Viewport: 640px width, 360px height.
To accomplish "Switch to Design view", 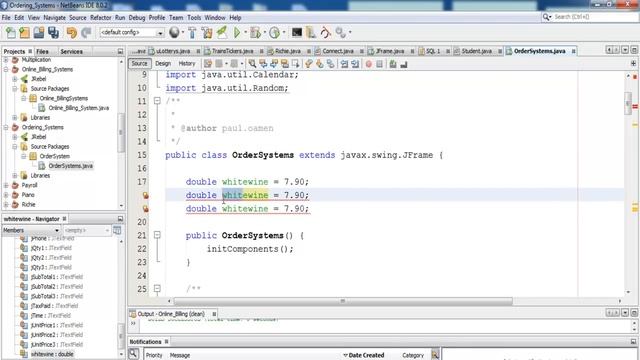I will pos(163,64).
